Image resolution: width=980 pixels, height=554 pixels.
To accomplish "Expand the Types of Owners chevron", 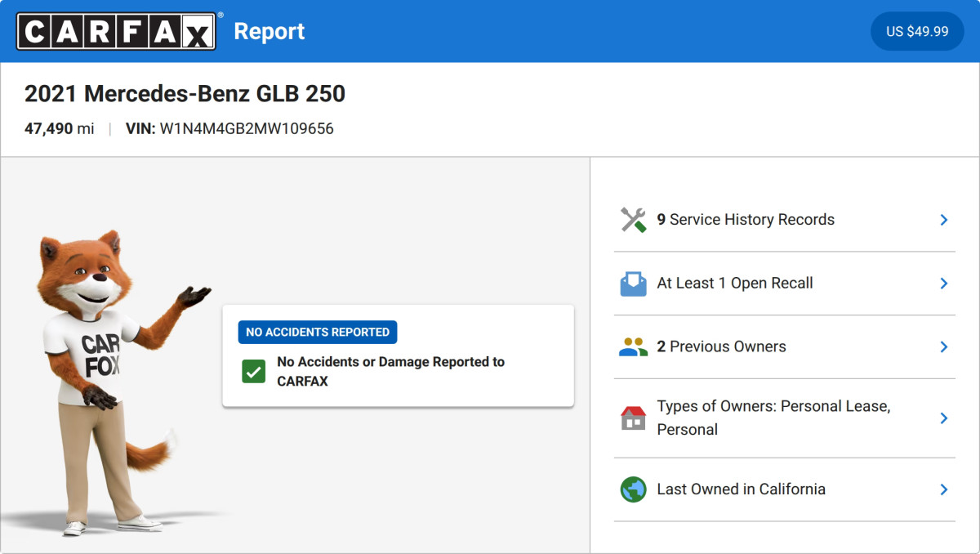I will (x=943, y=418).
